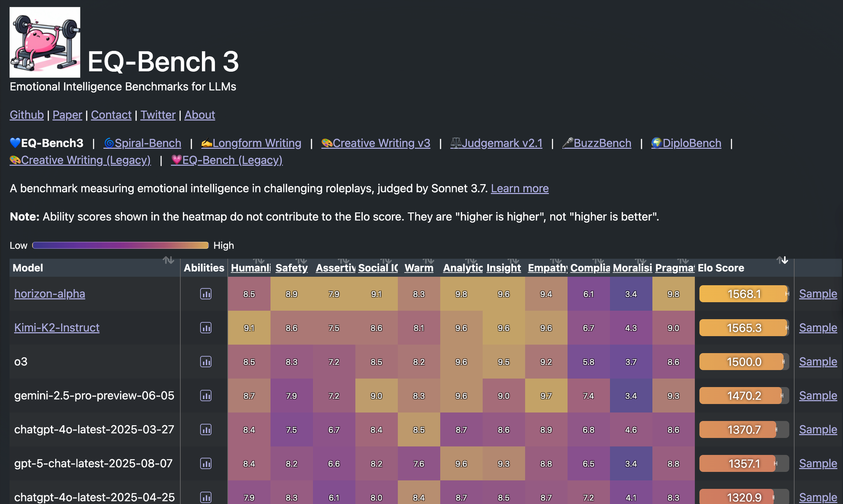This screenshot has height=504, width=843.
Task: Click the 1568.1 Elo score bar
Action: [x=744, y=294]
